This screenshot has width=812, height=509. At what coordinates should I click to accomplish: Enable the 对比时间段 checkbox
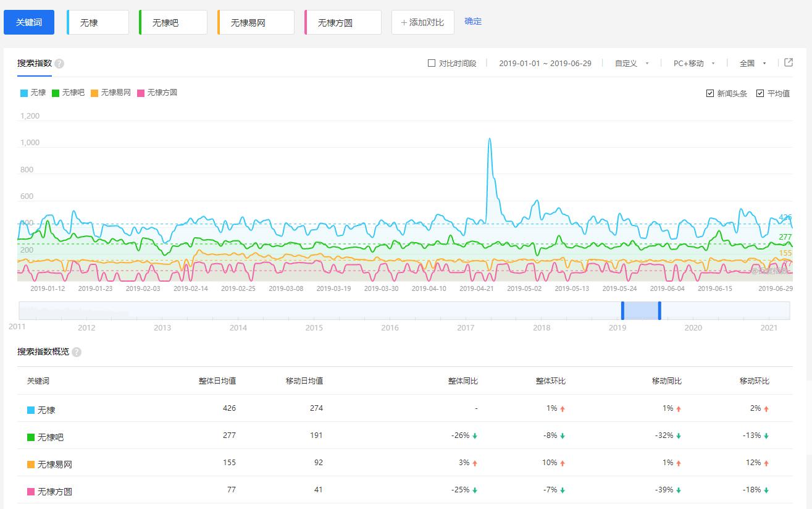432,63
